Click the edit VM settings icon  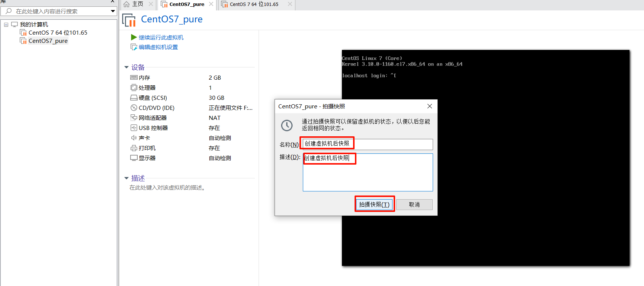point(134,47)
